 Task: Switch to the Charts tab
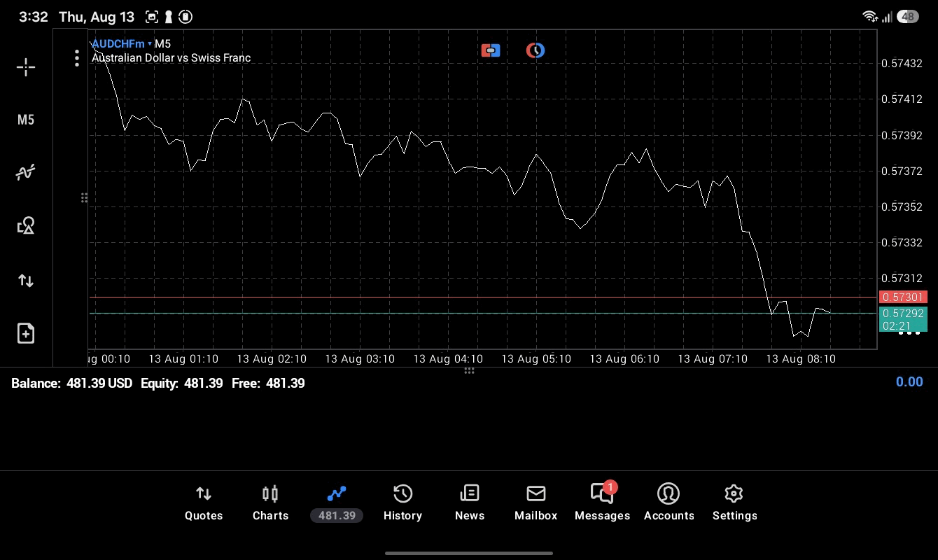click(270, 503)
